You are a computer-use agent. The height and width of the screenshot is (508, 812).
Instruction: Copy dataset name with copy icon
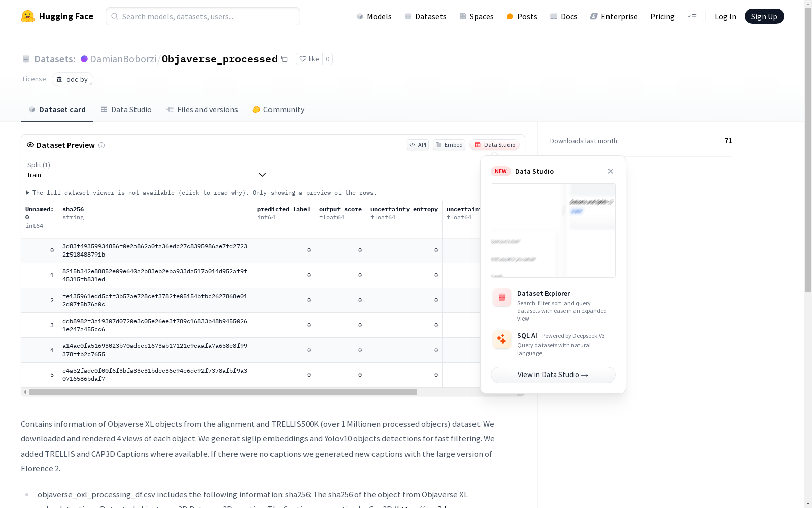[285, 59]
